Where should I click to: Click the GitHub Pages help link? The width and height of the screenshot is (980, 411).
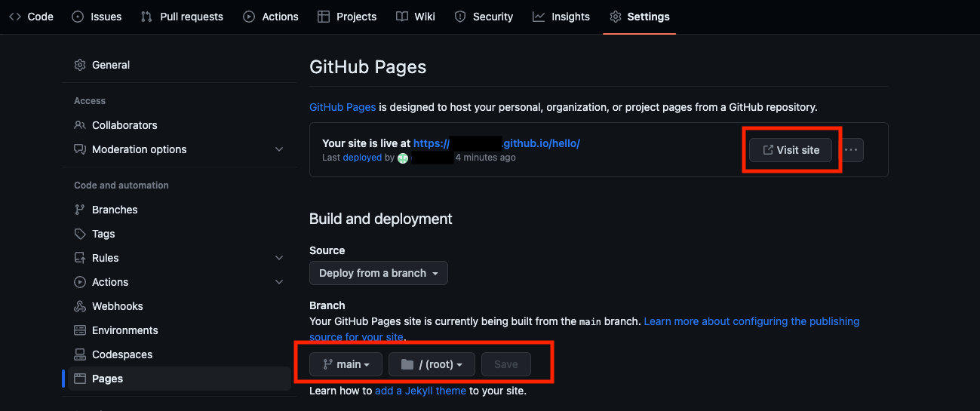point(343,107)
